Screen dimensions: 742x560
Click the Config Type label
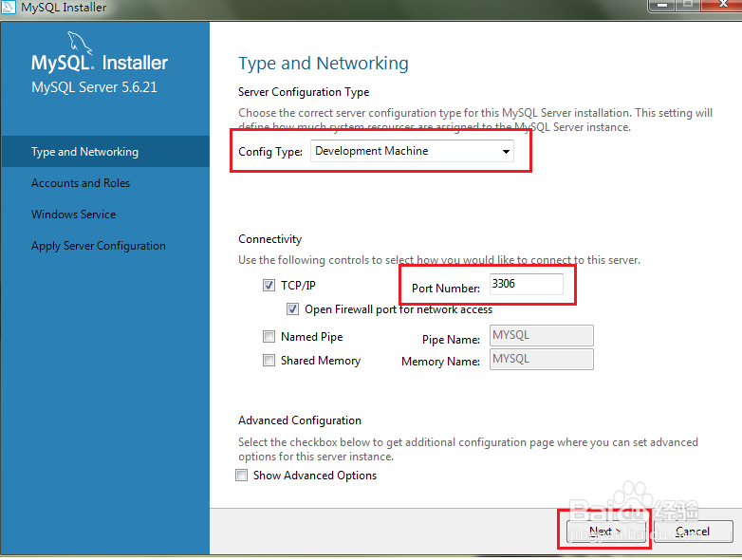tap(270, 152)
